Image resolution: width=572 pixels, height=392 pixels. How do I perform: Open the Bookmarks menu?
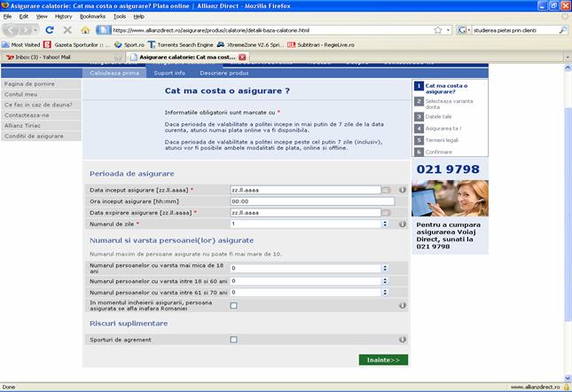coord(92,17)
